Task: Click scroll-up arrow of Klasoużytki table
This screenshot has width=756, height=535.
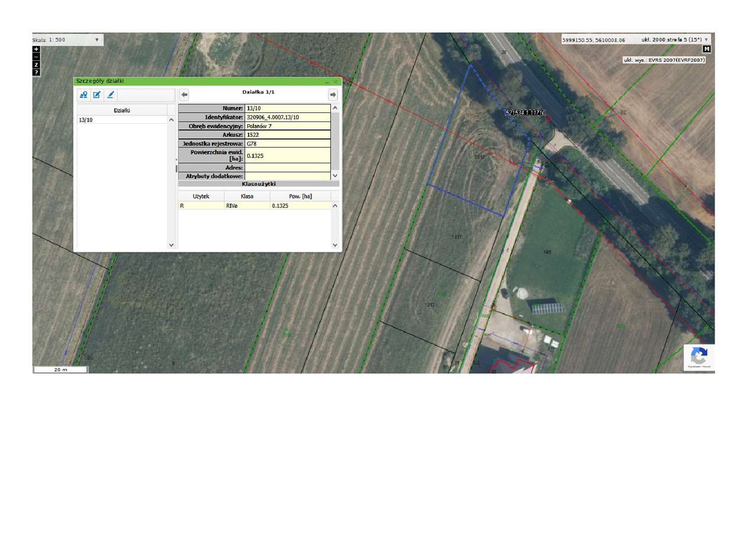Action: 335,206
